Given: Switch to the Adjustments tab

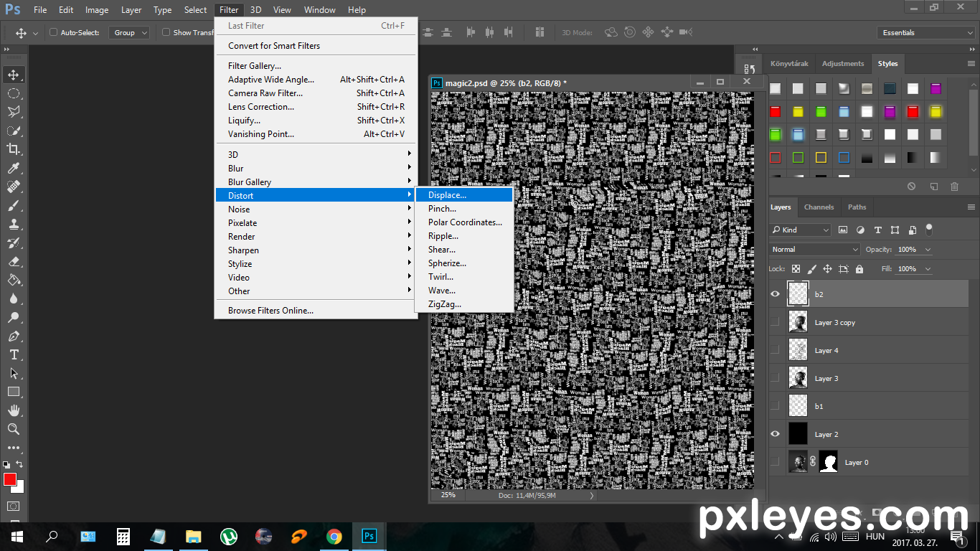Looking at the screenshot, I should pos(843,63).
